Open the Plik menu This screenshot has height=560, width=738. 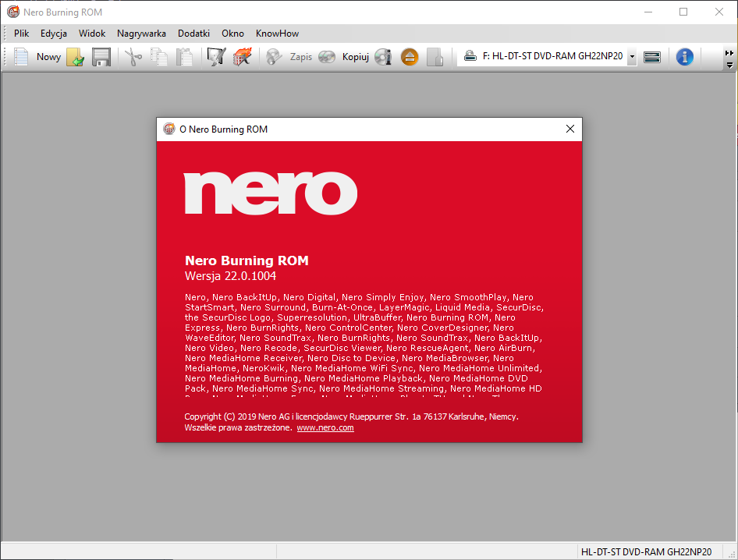pyautogui.click(x=22, y=34)
